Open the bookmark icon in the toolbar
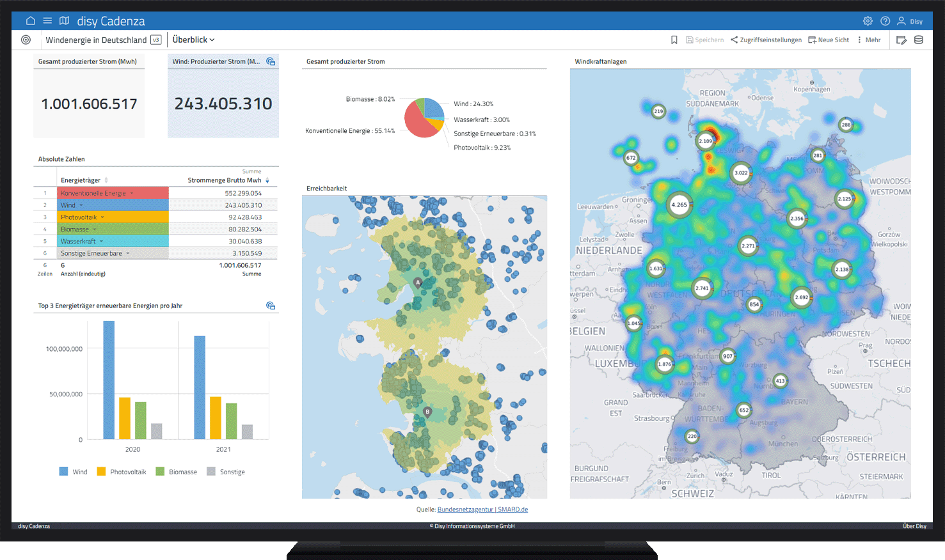Viewport: 945px width, 560px height. coord(674,39)
